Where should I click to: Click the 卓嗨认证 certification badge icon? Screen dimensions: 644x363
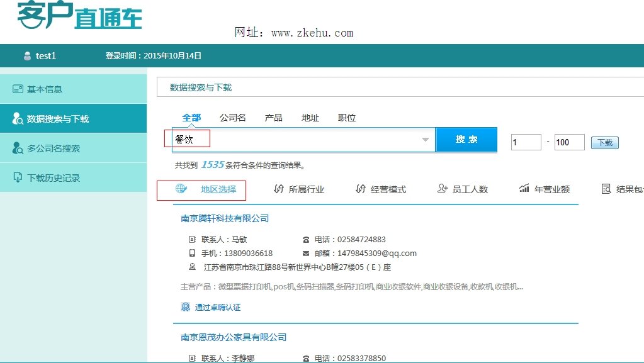(x=185, y=306)
